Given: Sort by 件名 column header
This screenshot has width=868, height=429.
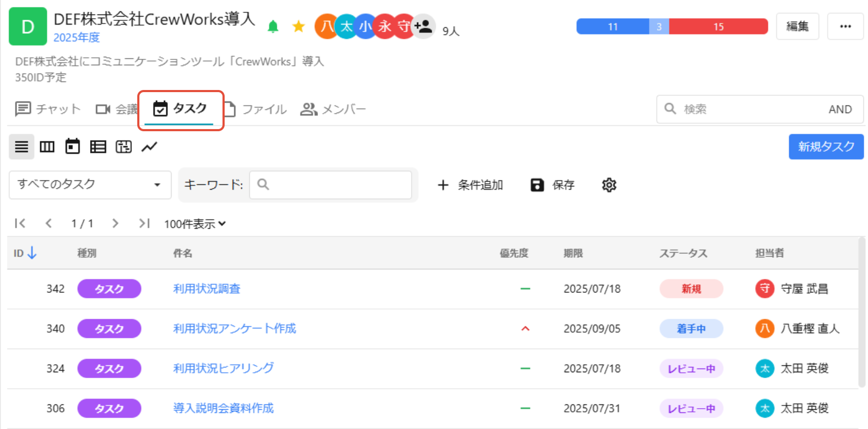Looking at the screenshot, I should pos(183,253).
